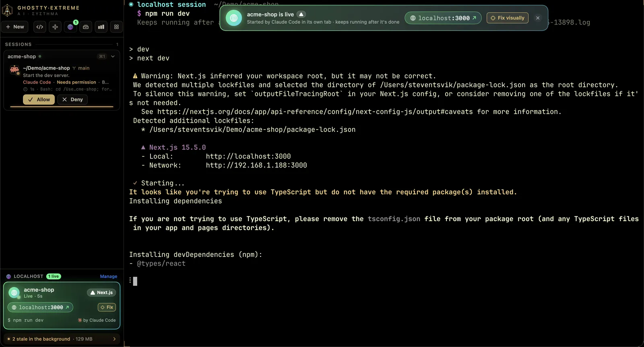Click the split/collapse arrows toolbar icon
Image resolution: width=644 pixels, height=347 pixels.
tap(55, 27)
